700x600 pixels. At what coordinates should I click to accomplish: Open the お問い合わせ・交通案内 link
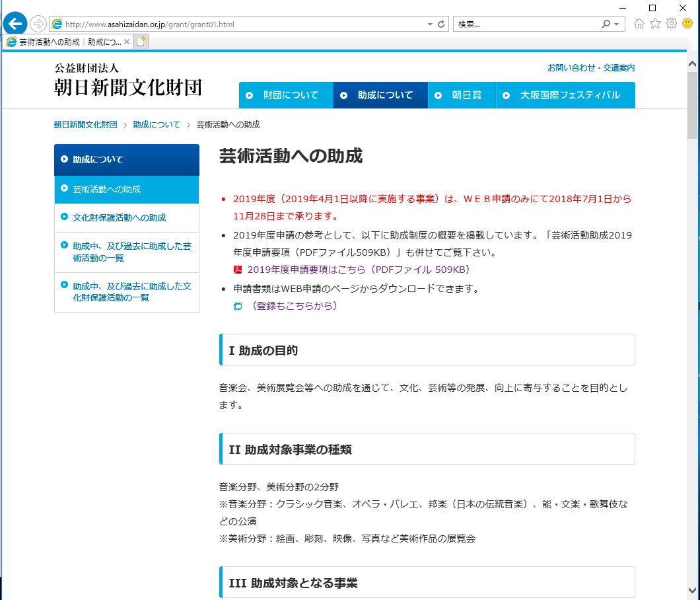591,68
